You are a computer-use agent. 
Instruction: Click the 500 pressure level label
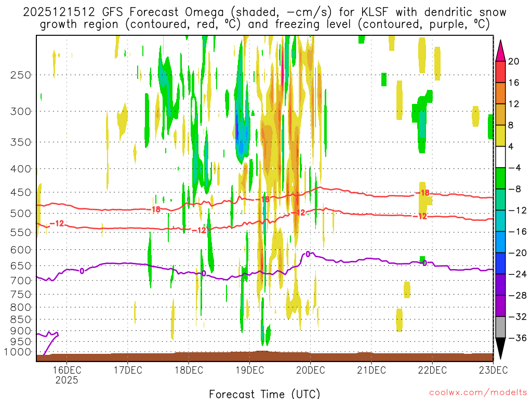[x=21, y=214]
